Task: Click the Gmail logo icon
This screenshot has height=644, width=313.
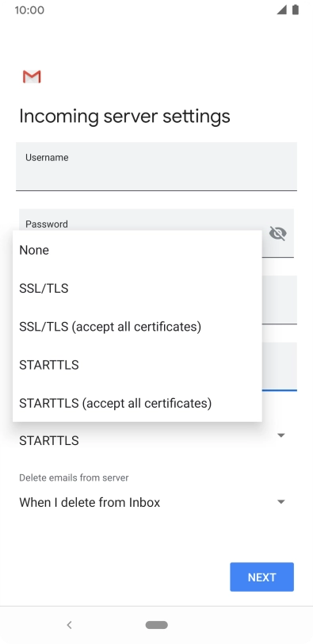Action: point(32,77)
